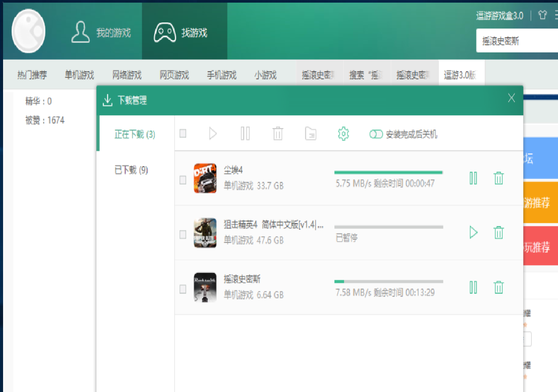
Task: Toggle the 安装完成后关机 switch
Action: click(x=376, y=134)
